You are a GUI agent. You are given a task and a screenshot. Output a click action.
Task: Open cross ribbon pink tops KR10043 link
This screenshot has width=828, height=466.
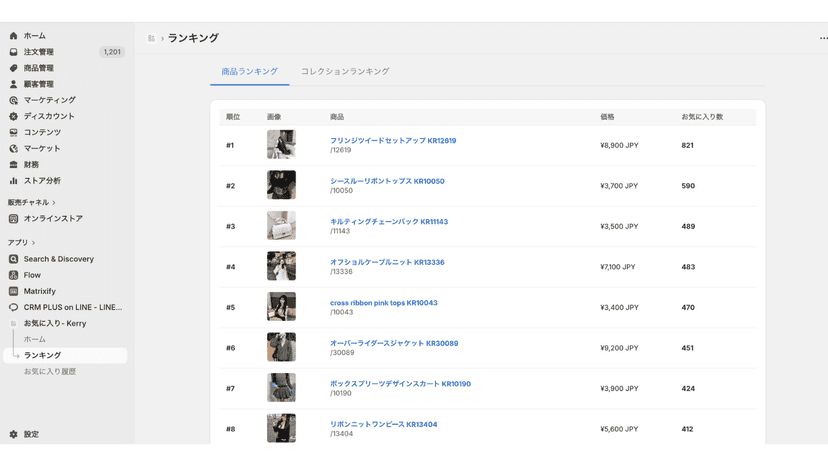coord(383,303)
